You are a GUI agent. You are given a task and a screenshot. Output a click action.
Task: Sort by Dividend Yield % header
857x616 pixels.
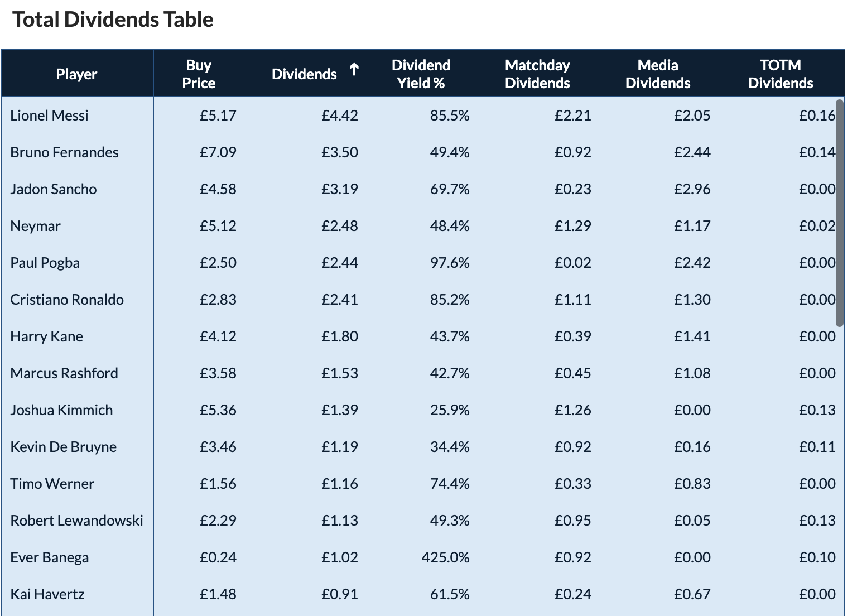(421, 74)
